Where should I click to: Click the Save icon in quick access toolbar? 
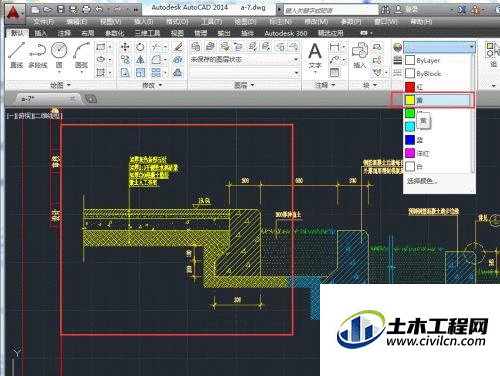tap(60, 9)
